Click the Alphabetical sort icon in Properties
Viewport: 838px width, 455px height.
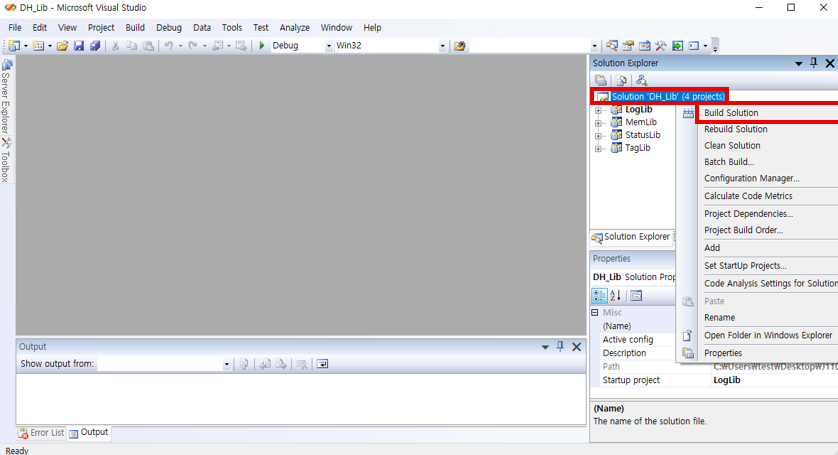point(616,296)
